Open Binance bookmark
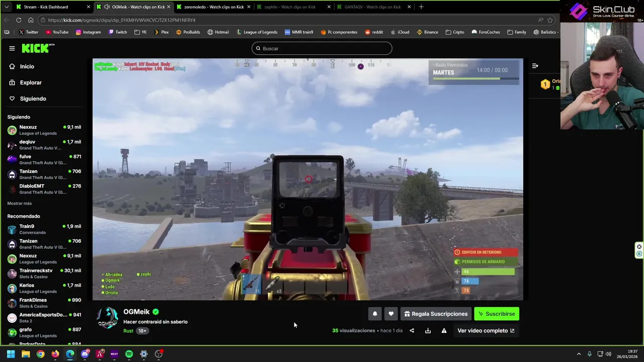The height and width of the screenshot is (362, 644). 427,32
